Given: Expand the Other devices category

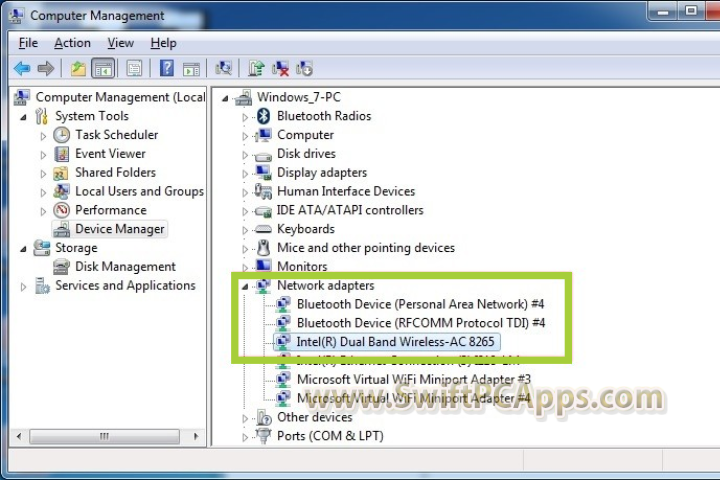Looking at the screenshot, I should 245,418.
